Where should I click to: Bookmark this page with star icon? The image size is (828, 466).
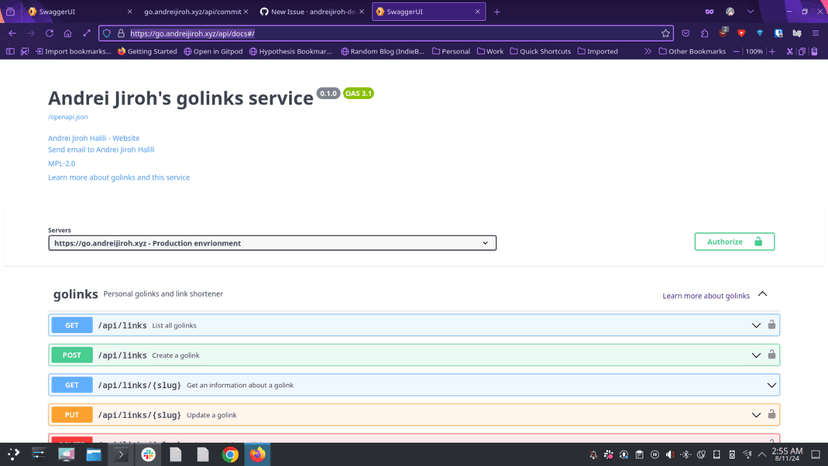point(666,33)
